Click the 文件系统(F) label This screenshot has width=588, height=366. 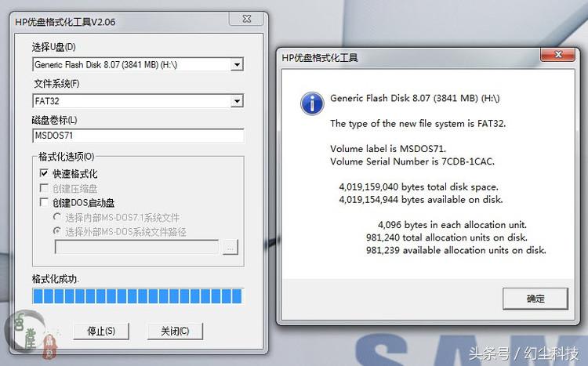[56, 84]
